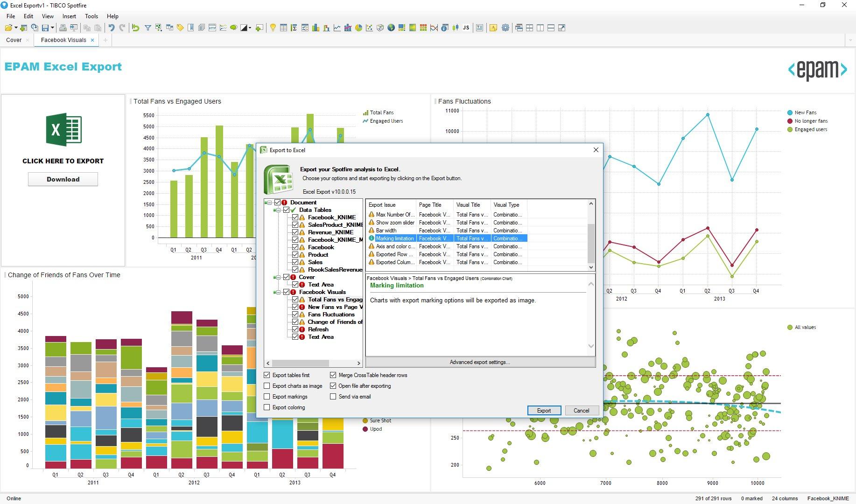Open the dropdown arrow beside the open folder icon
Screen dimensions: 856x504
coord(16,28)
